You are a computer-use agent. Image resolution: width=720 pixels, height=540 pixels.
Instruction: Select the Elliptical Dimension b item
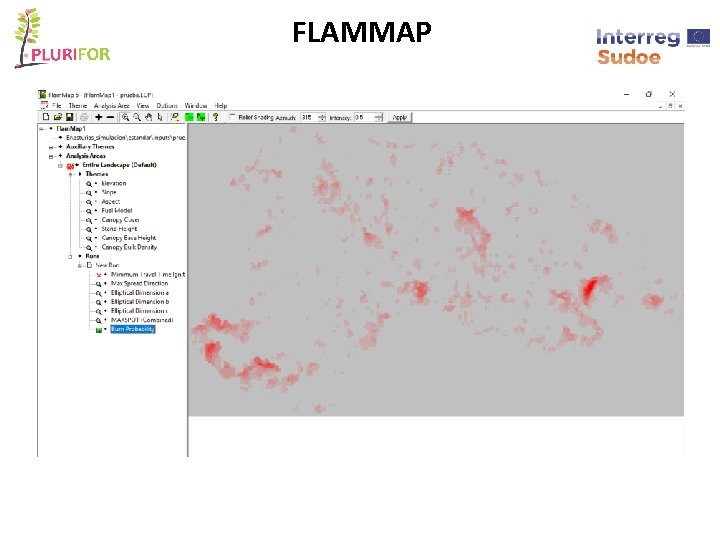pos(140,302)
